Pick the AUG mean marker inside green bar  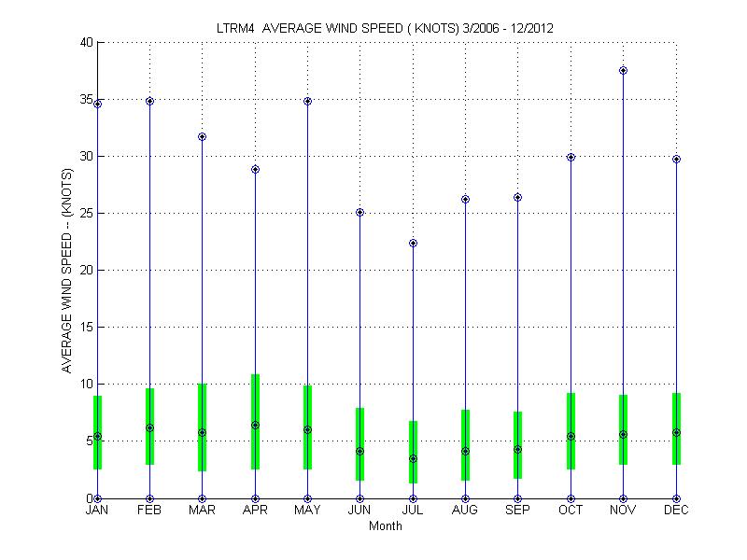coord(465,451)
